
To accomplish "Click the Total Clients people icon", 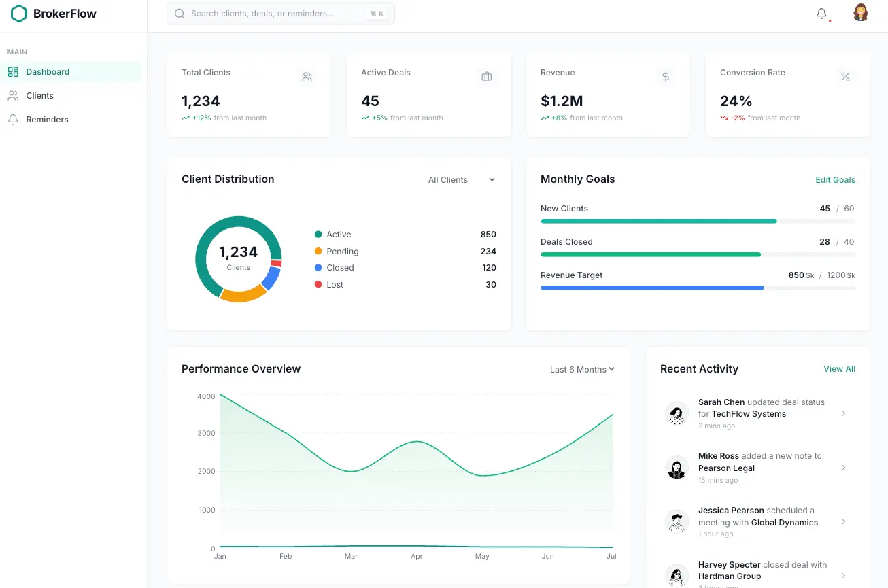I will point(307,77).
